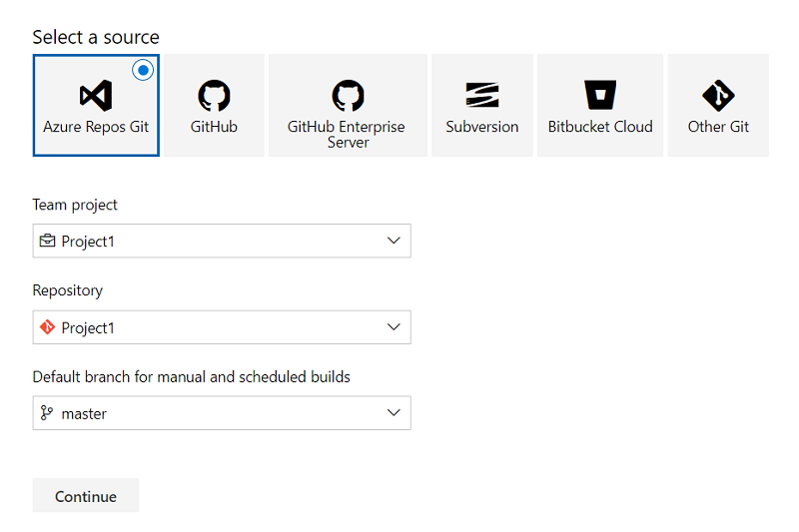Viewport: 799px width, 532px height.
Task: Choose the Bitbucket Cloud source label
Action: (x=600, y=127)
